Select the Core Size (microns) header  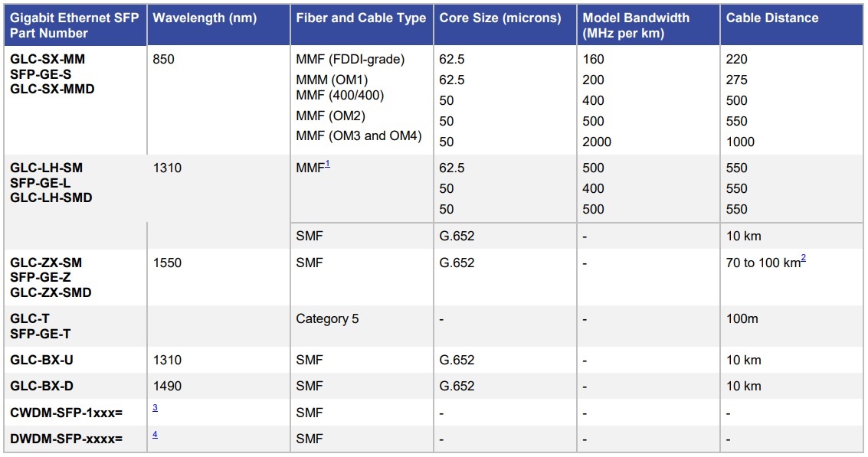(501, 18)
